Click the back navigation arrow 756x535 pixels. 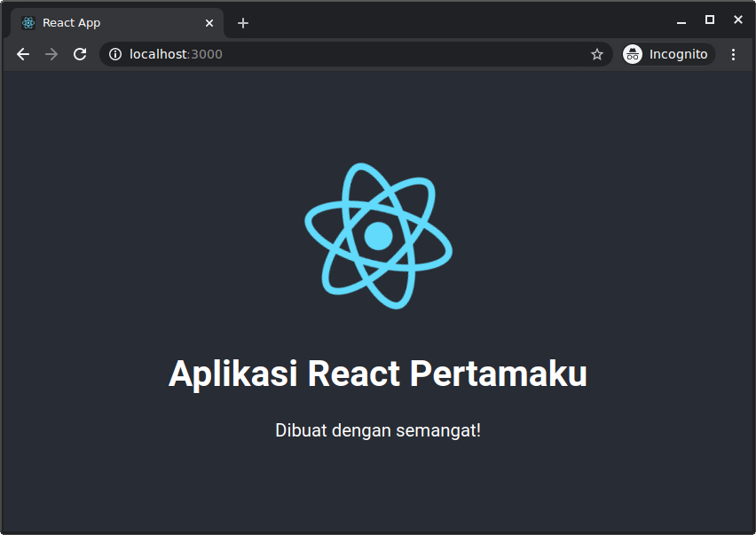(22, 54)
